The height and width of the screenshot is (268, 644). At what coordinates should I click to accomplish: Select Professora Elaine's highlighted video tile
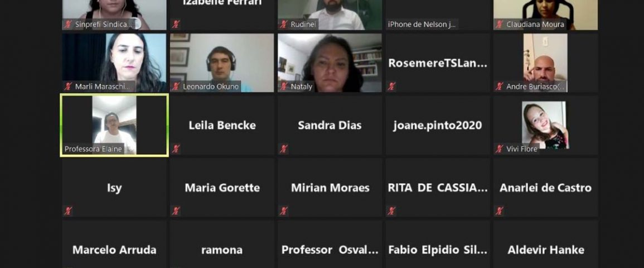point(114,126)
